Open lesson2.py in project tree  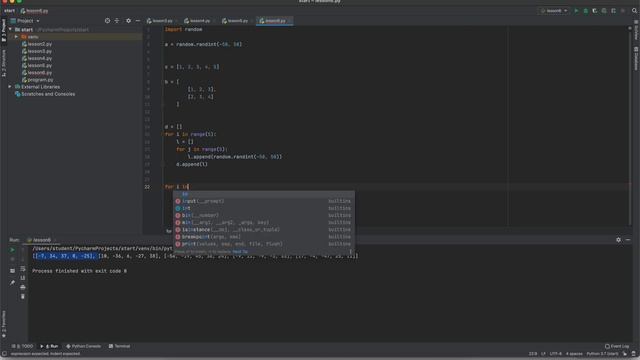tap(40, 44)
